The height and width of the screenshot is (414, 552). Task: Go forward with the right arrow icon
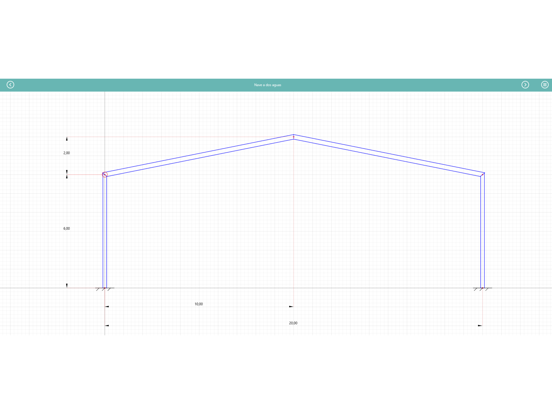(x=525, y=85)
